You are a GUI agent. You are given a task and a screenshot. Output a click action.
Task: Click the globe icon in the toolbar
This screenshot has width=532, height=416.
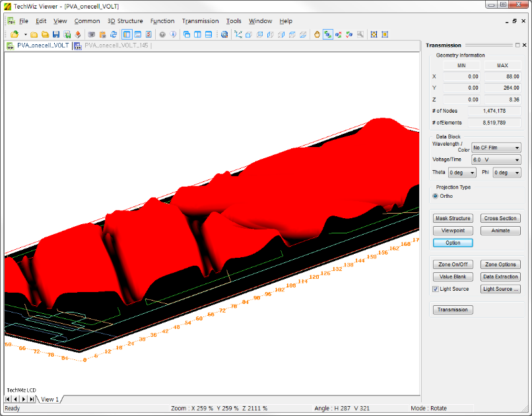tap(224, 34)
